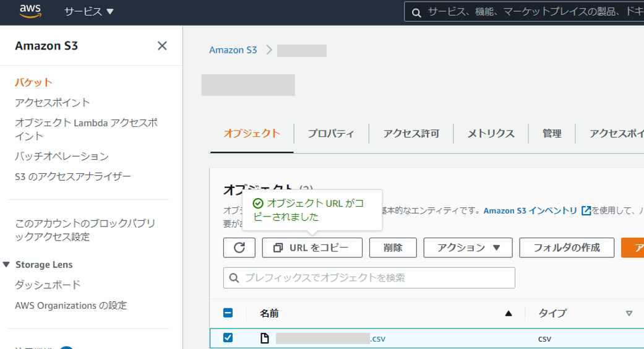Click the 名前 column header

tap(269, 314)
